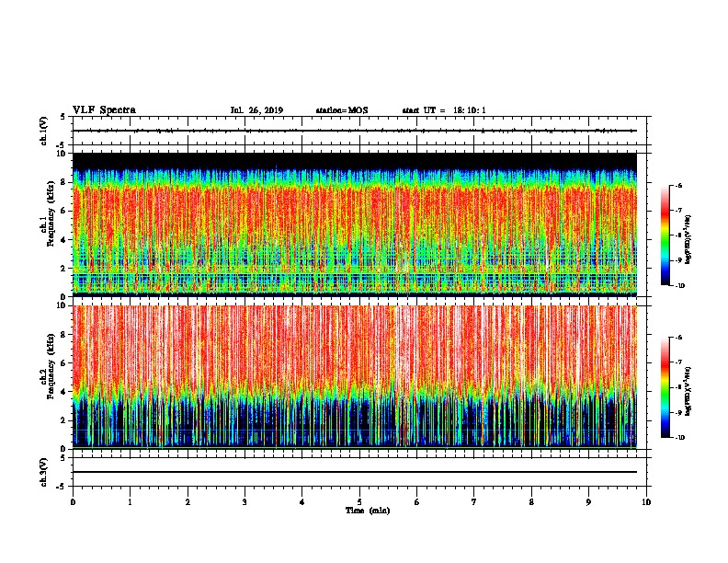
Task: Click the ch.1 voltage waveform trace
Action: coord(355,131)
